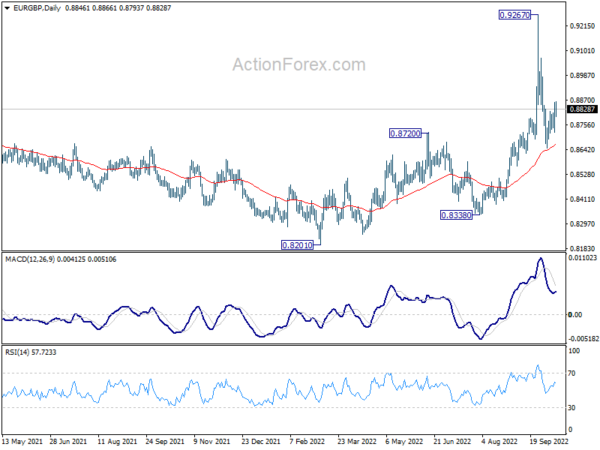The height and width of the screenshot is (450, 600).
Task: Click the MACD -0.005182 axis value
Action: pos(579,340)
